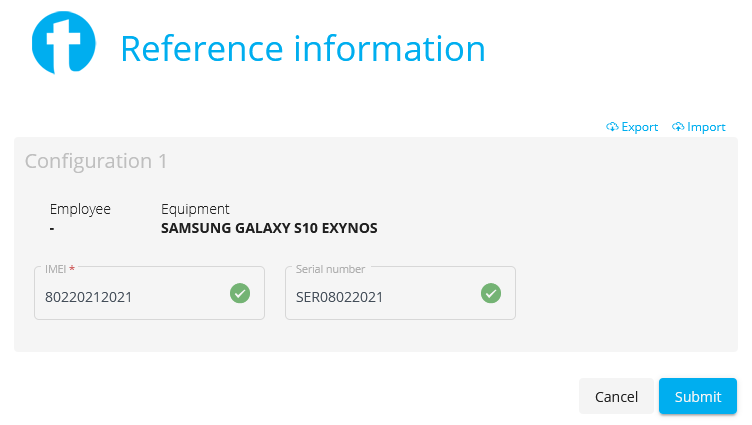Click the Employee label

point(80,209)
